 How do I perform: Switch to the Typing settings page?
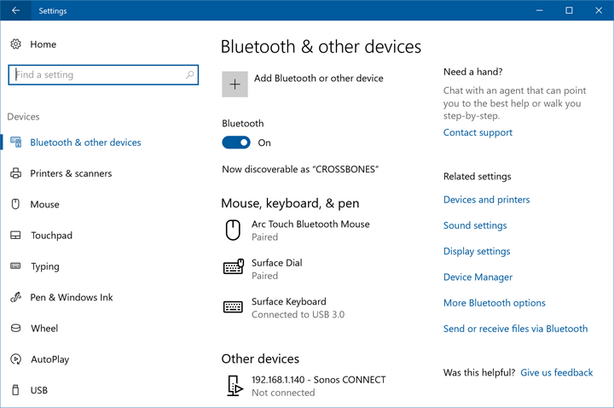pos(45,266)
